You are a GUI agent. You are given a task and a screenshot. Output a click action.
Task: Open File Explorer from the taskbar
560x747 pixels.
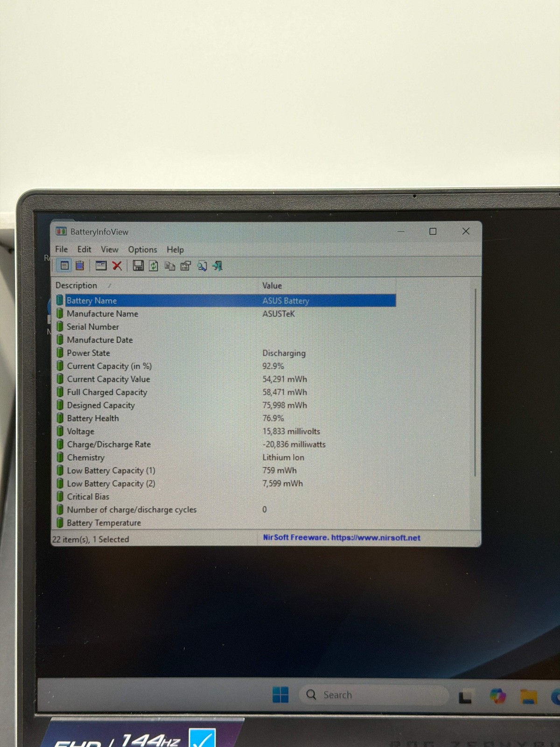(529, 696)
